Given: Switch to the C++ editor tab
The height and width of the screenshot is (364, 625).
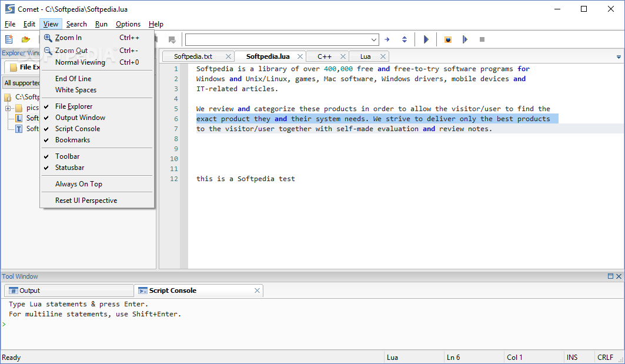Looking at the screenshot, I should pos(325,56).
